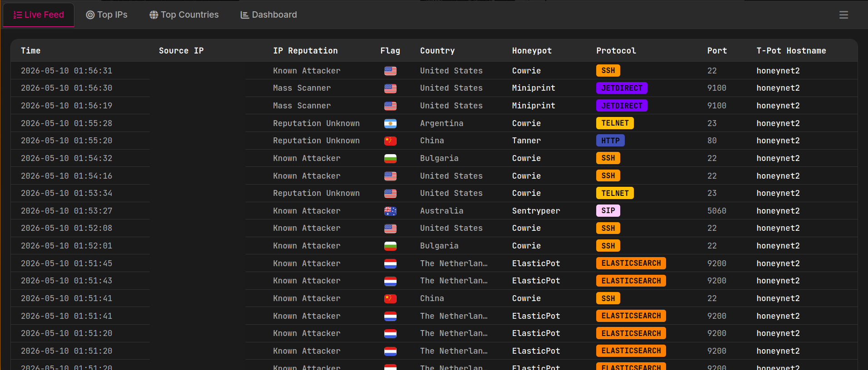
Task: Click Bulgaria in the 01:54:32 row
Action: coord(439,158)
